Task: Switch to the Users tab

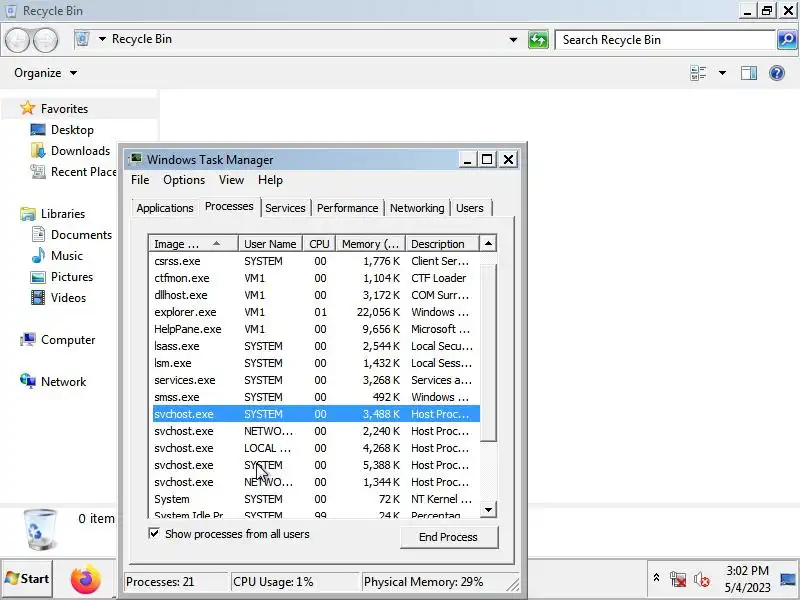Action: coord(469,208)
